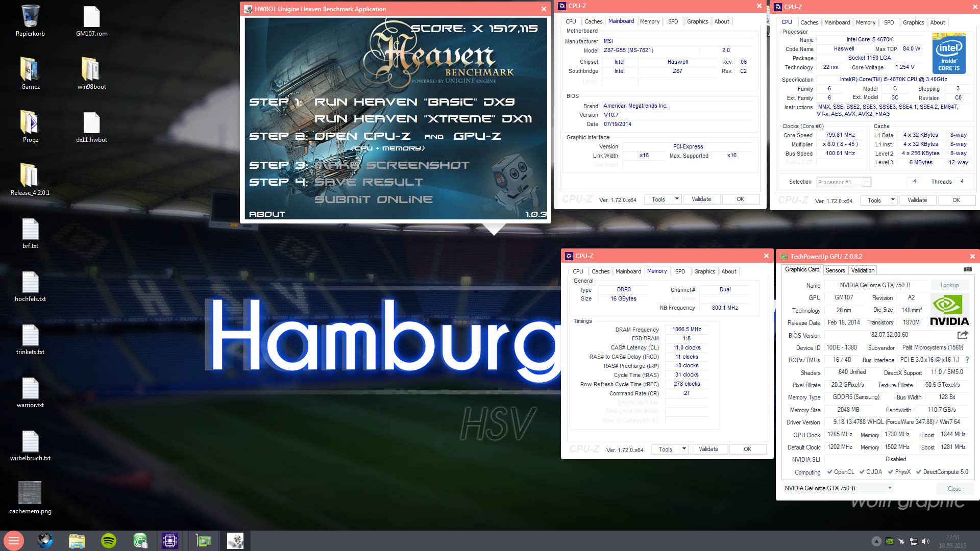Open the Gamez folder icon

coord(31,73)
